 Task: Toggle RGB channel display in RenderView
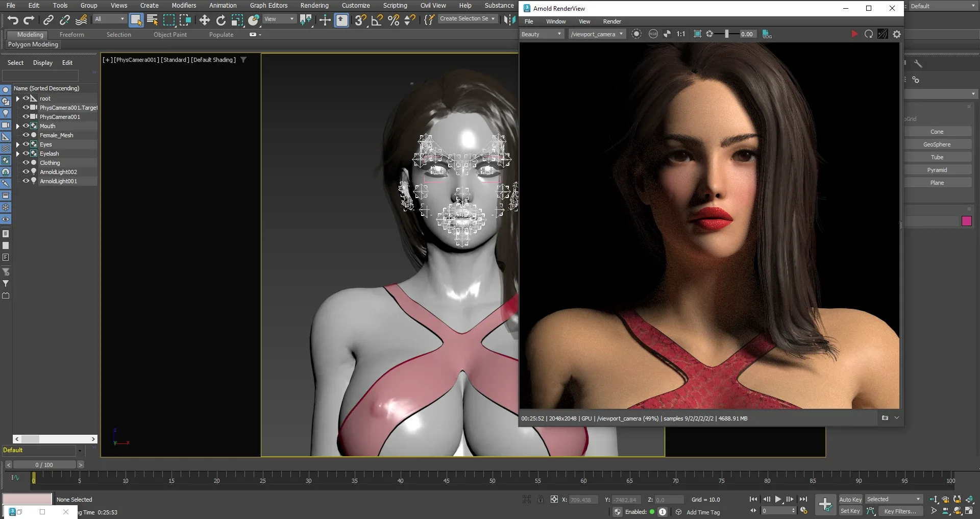653,34
